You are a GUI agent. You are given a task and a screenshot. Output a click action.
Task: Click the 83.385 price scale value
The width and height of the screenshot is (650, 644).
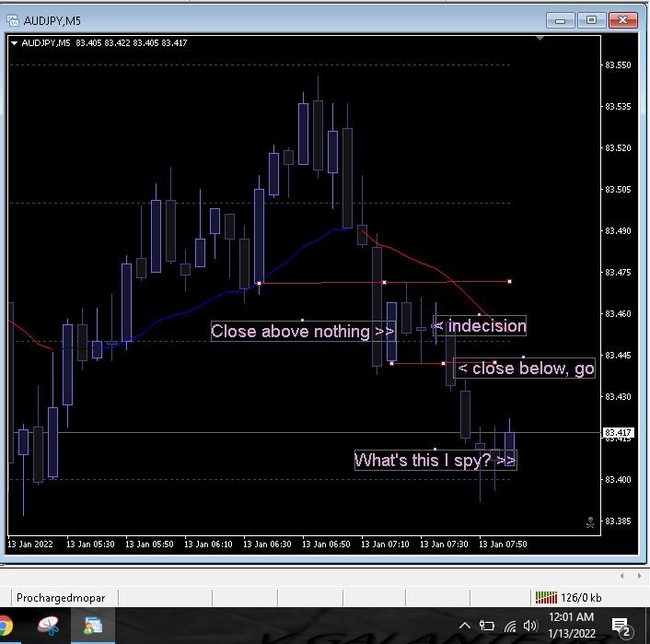pos(618,521)
